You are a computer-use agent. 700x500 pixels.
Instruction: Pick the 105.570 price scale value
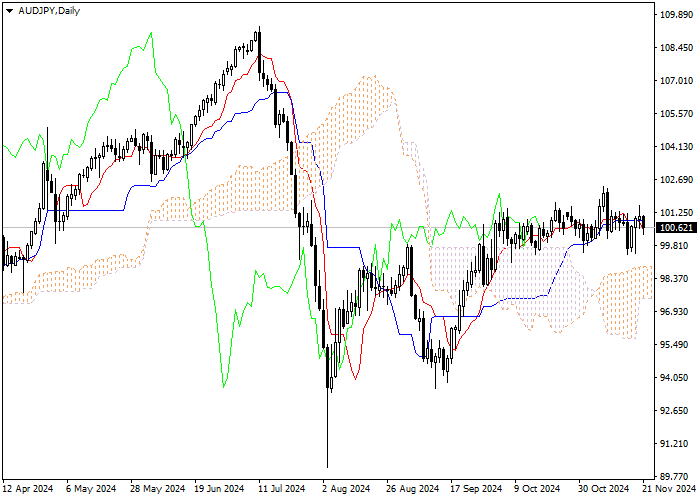tap(676, 114)
